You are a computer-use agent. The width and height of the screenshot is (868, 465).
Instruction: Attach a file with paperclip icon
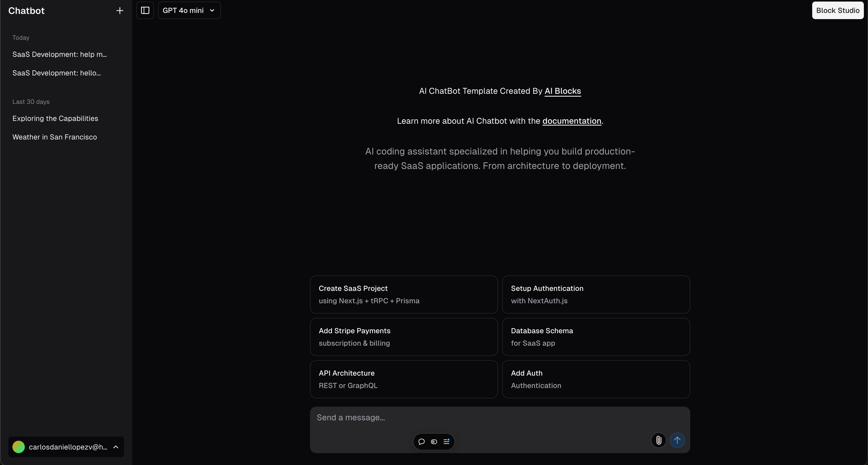click(658, 440)
